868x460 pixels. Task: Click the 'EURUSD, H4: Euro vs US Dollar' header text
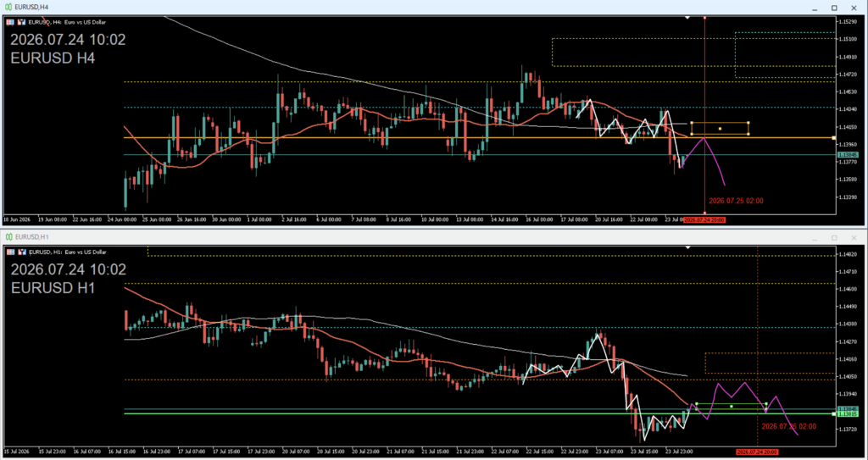pos(68,22)
